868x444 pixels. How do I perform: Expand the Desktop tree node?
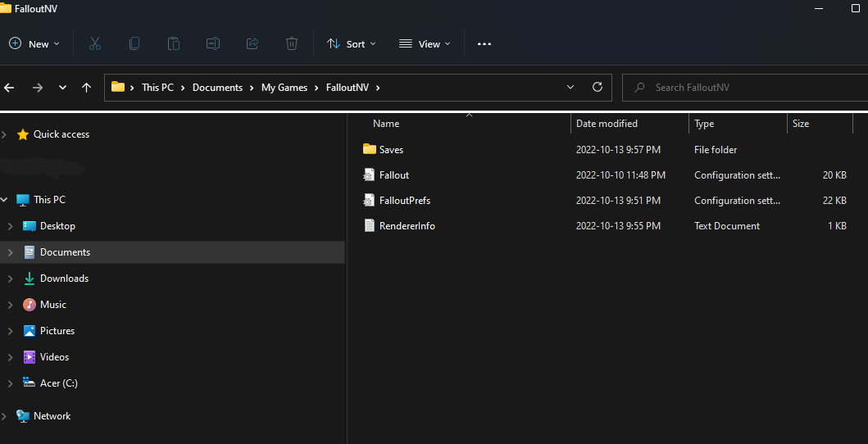11,225
